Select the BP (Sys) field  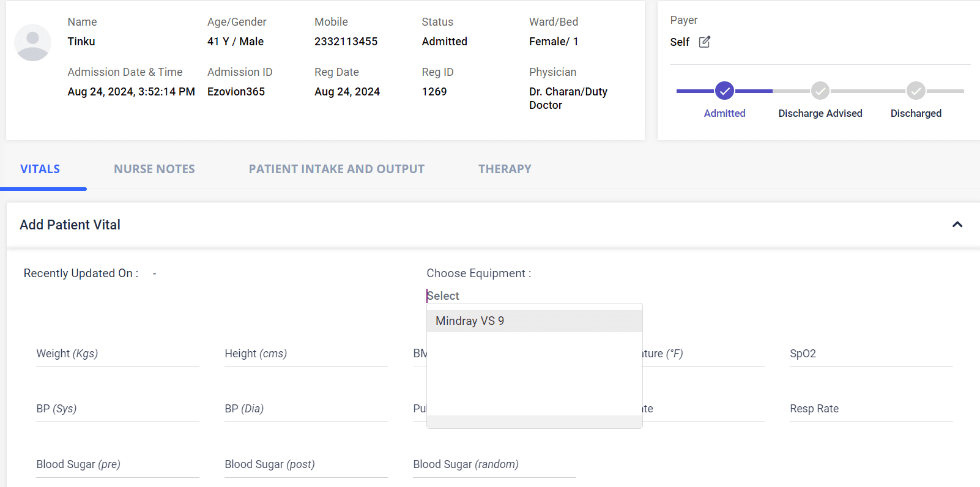[117, 409]
